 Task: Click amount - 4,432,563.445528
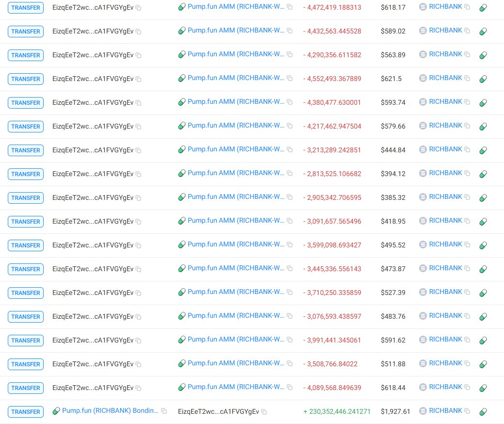pyautogui.click(x=332, y=31)
